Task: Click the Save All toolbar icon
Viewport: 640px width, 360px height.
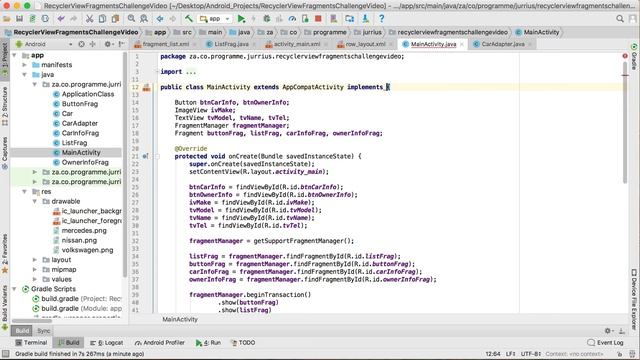Action: [x=19, y=19]
